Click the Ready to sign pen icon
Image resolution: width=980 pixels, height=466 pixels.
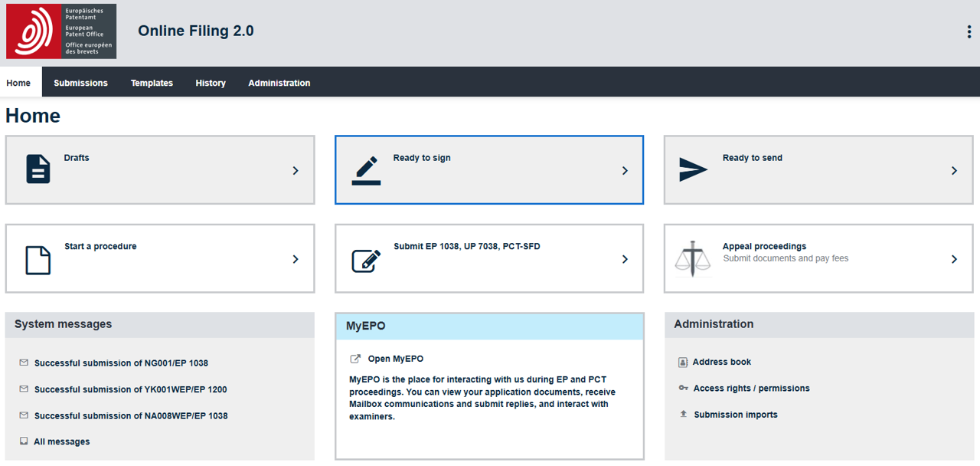[x=366, y=170]
